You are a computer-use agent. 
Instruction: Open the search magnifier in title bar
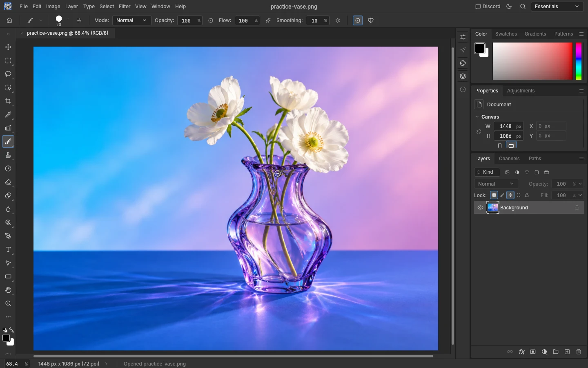(x=523, y=7)
